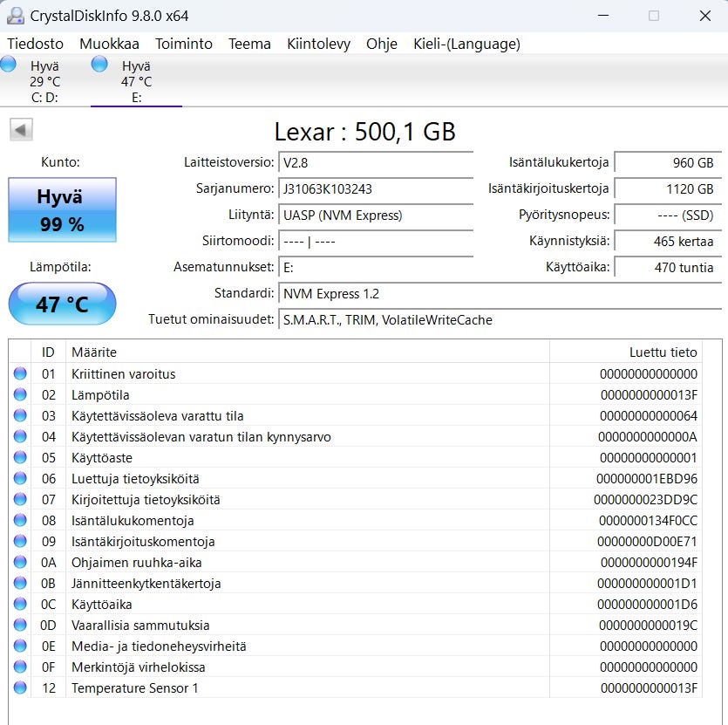
Task: Click raw value 0000000000194F
Action: (649, 563)
